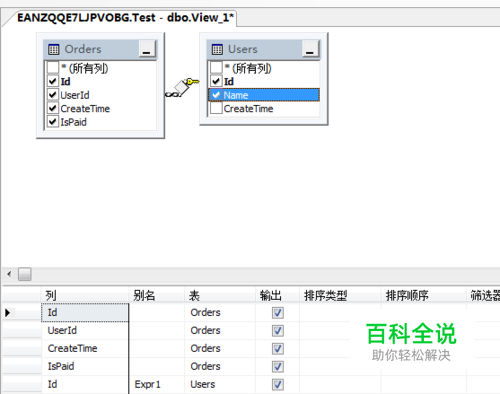Toggle output checkbox for UserId row

[x=278, y=331]
